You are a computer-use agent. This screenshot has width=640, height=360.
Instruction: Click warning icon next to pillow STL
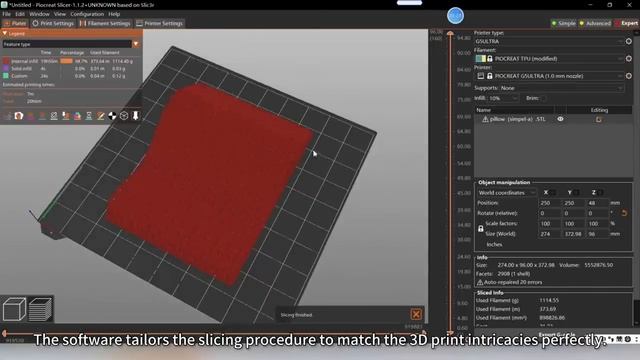pos(485,119)
